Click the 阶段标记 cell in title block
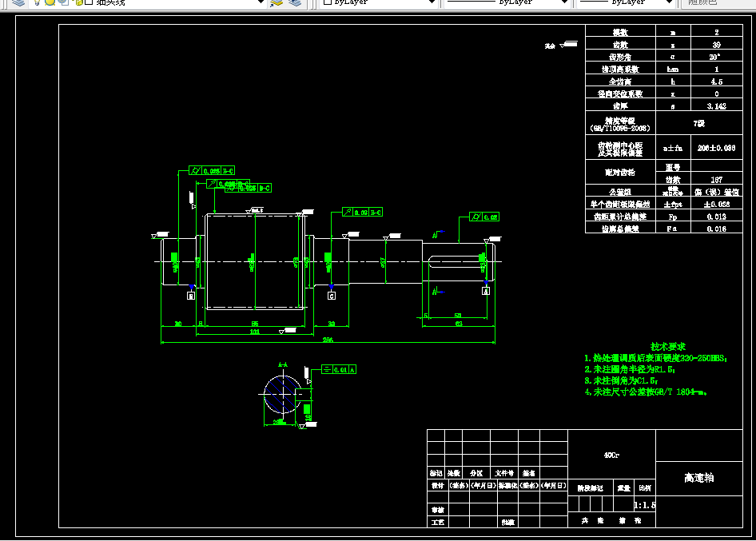This screenshot has height=541, width=756. (591, 487)
